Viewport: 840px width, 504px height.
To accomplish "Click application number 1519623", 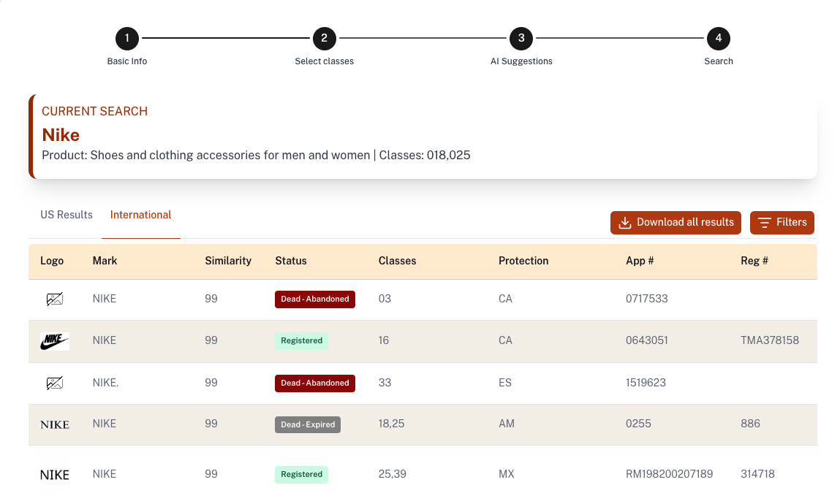I will 646,383.
